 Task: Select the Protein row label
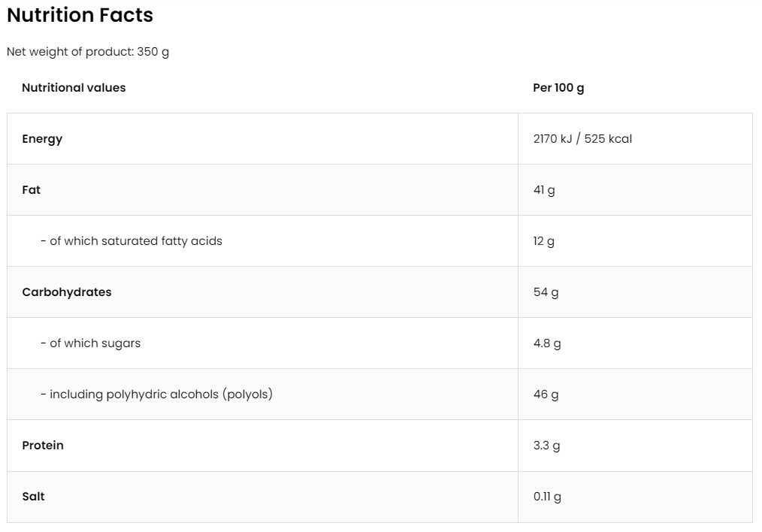pos(43,445)
